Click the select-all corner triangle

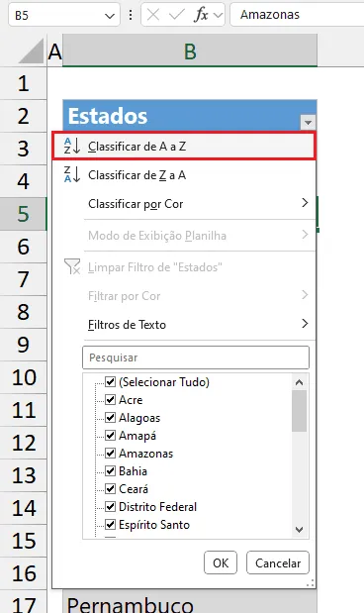(32, 51)
